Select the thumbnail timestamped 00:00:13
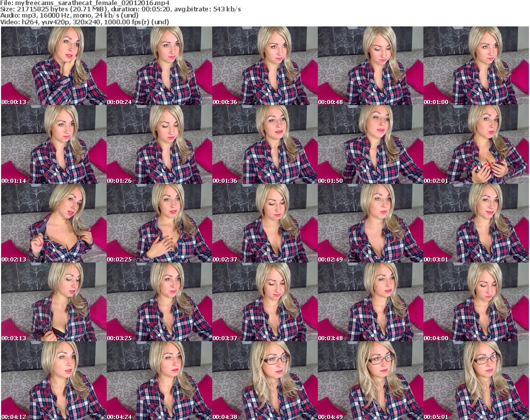The height and width of the screenshot is (420, 530). pyautogui.click(x=54, y=66)
